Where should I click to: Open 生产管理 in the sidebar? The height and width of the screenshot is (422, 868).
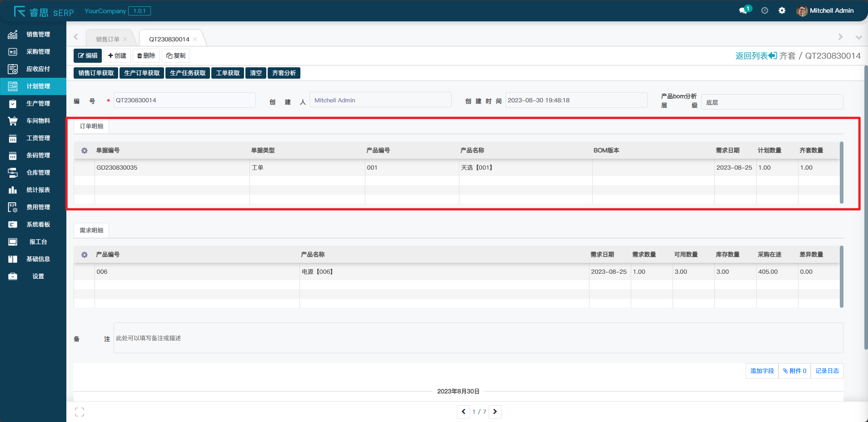click(x=38, y=104)
